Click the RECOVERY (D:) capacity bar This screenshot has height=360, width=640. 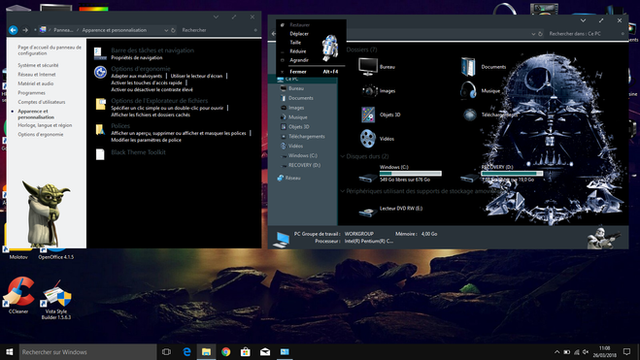pyautogui.click(x=512, y=173)
